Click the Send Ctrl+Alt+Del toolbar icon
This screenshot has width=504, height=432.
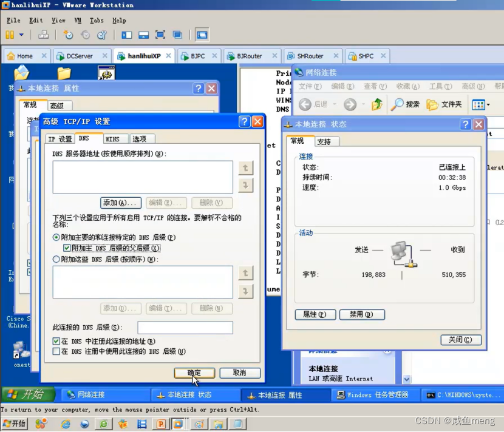[x=43, y=35]
